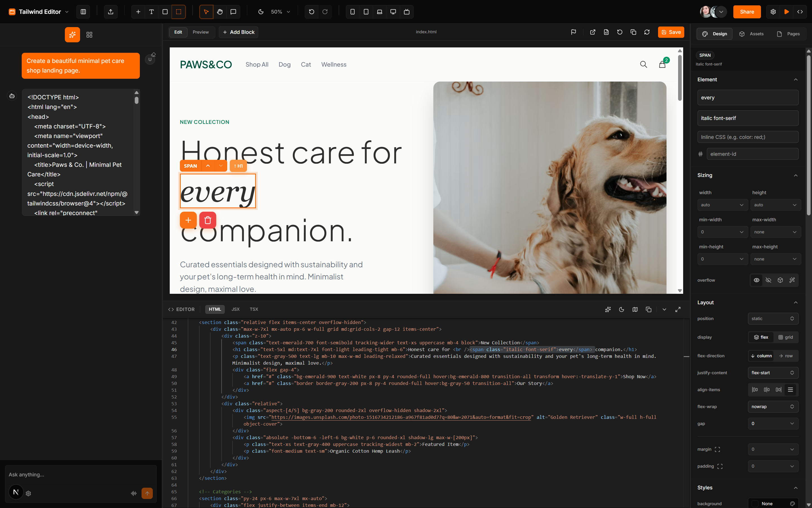
Task: Click the Shop All nav link
Action: (x=257, y=65)
